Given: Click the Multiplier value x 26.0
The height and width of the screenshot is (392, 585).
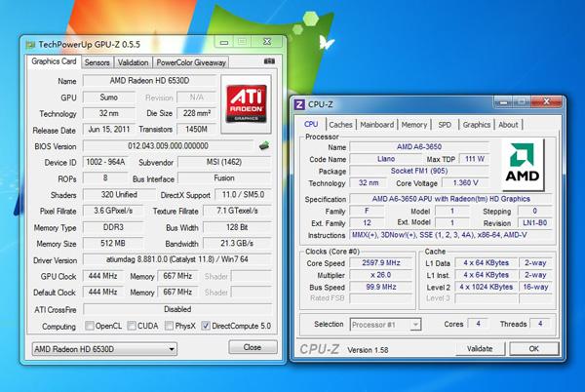Looking at the screenshot, I should click(381, 275).
